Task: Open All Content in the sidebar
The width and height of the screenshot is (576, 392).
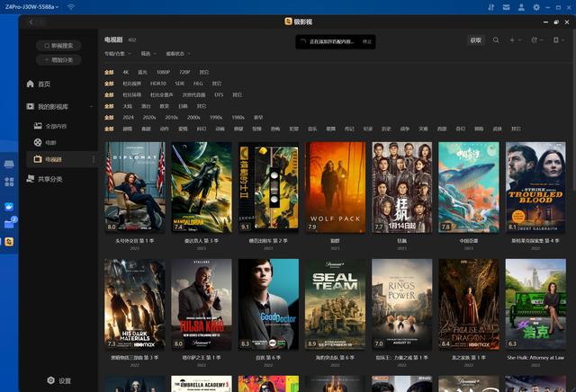Action: point(50,126)
